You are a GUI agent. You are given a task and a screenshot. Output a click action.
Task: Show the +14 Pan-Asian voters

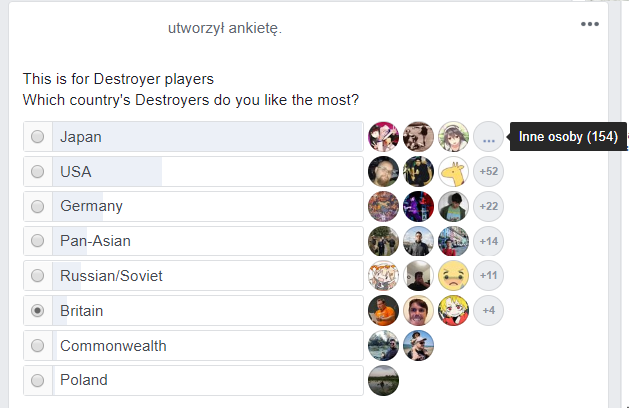[489, 241]
